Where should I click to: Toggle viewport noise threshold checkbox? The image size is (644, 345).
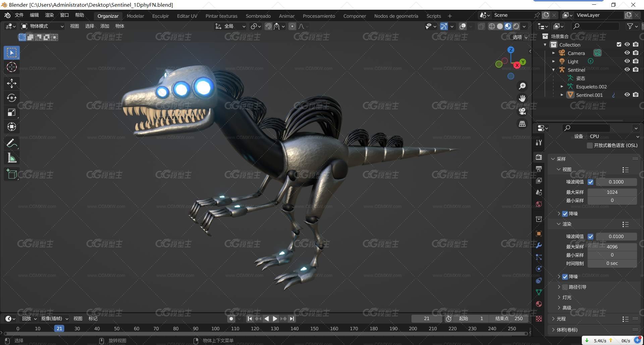591,182
